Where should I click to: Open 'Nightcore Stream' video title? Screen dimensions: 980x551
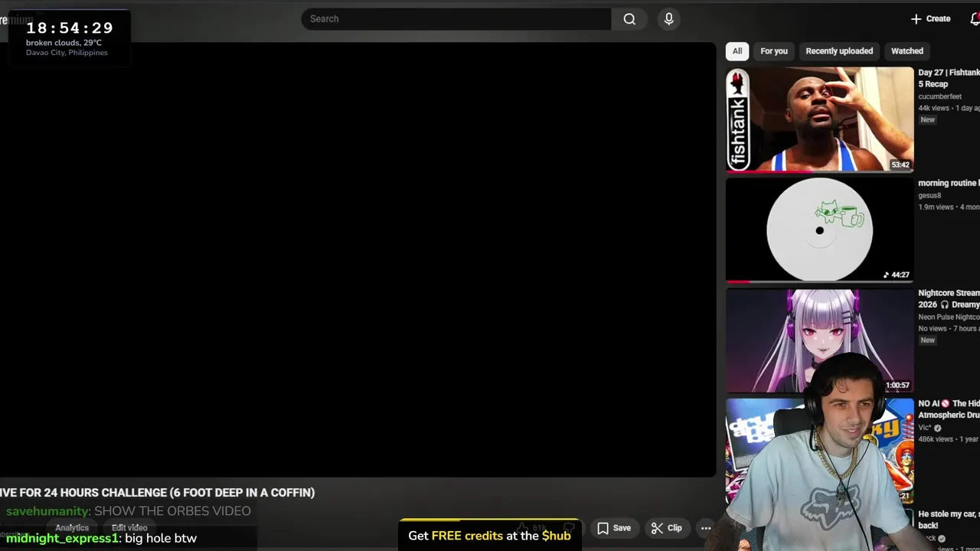(949, 299)
